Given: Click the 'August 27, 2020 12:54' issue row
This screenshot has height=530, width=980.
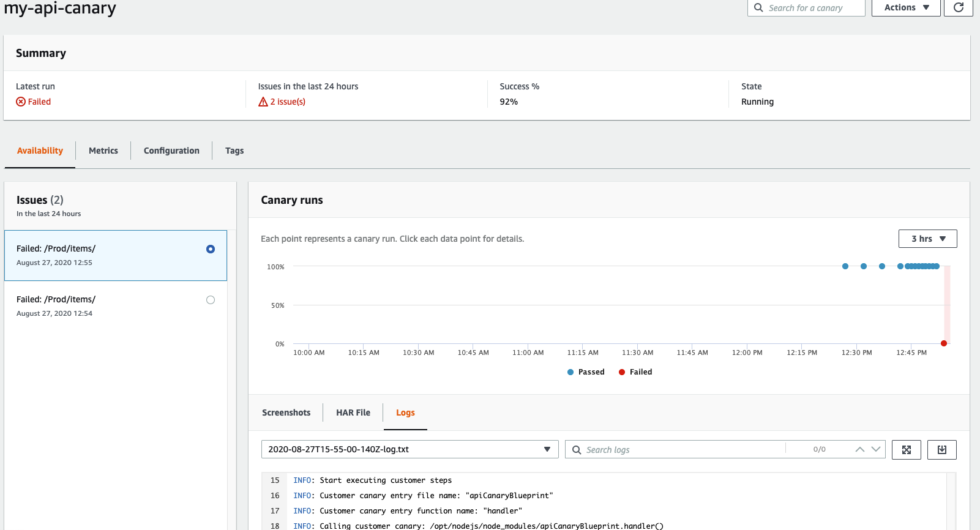Looking at the screenshot, I should 116,306.
